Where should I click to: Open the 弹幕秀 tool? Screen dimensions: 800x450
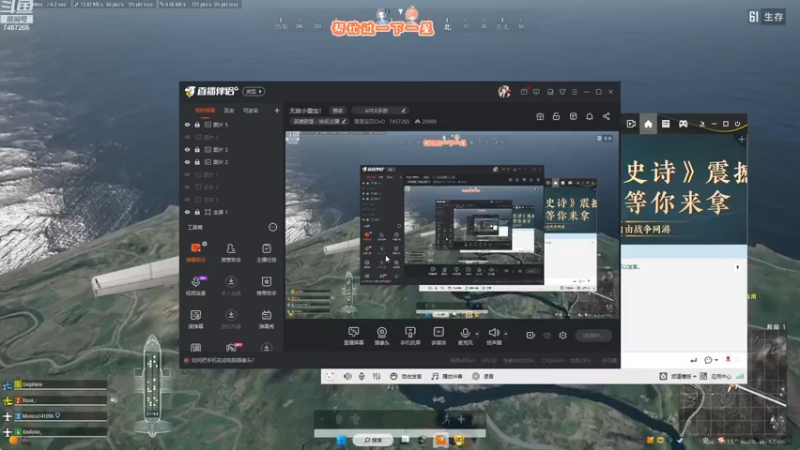click(x=266, y=319)
